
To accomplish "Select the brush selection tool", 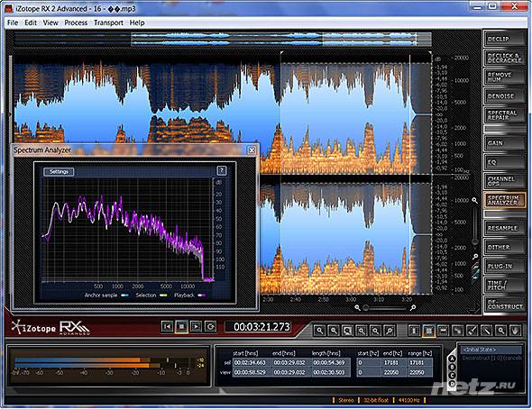I will click(472, 331).
